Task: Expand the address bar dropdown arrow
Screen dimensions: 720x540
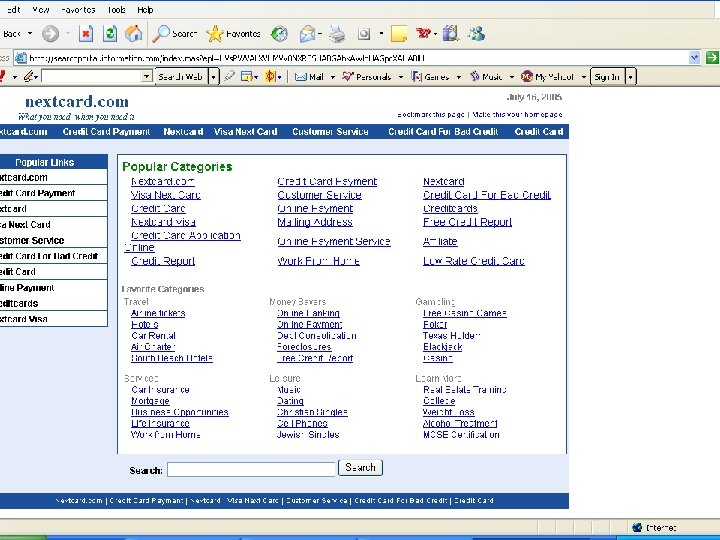Action: pos(694,58)
